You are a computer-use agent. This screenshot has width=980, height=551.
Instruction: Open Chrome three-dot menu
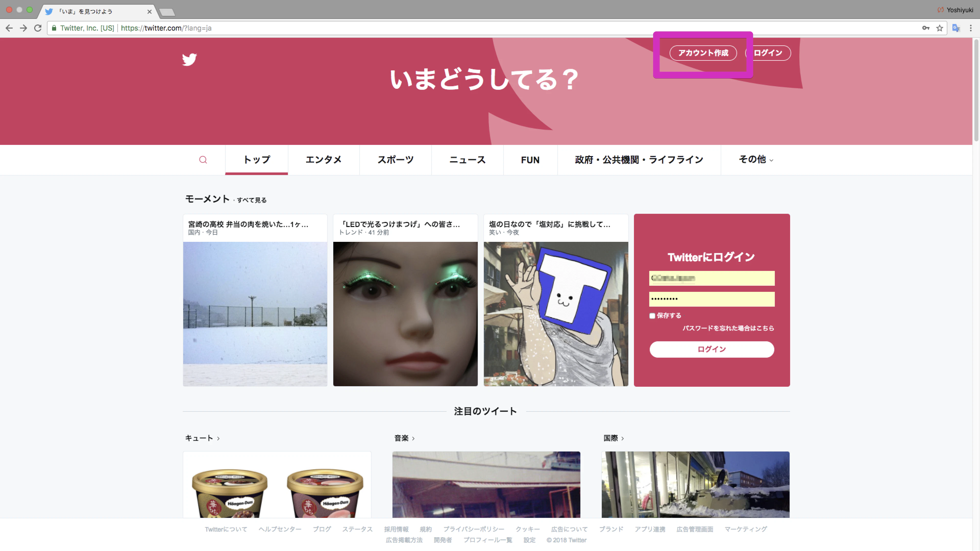click(971, 28)
